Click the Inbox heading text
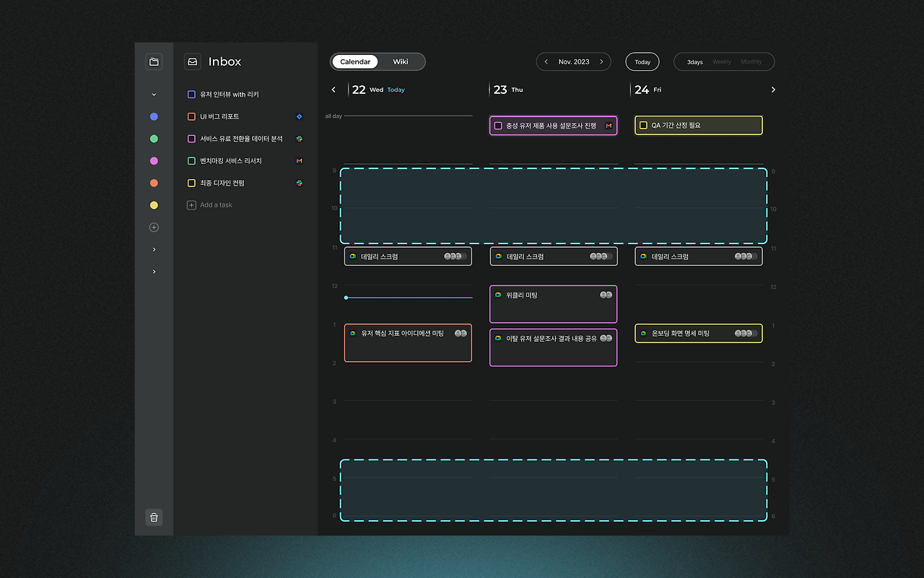The height and width of the screenshot is (578, 924). (225, 62)
